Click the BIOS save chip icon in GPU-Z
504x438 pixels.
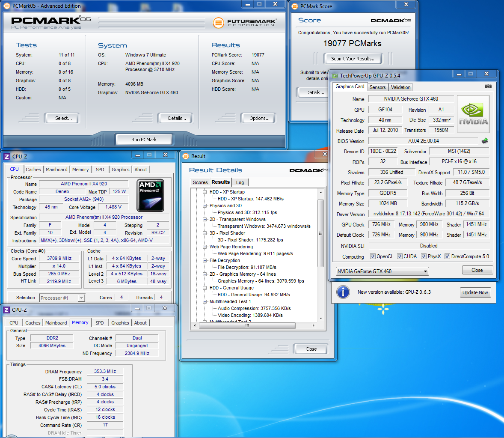click(x=485, y=141)
